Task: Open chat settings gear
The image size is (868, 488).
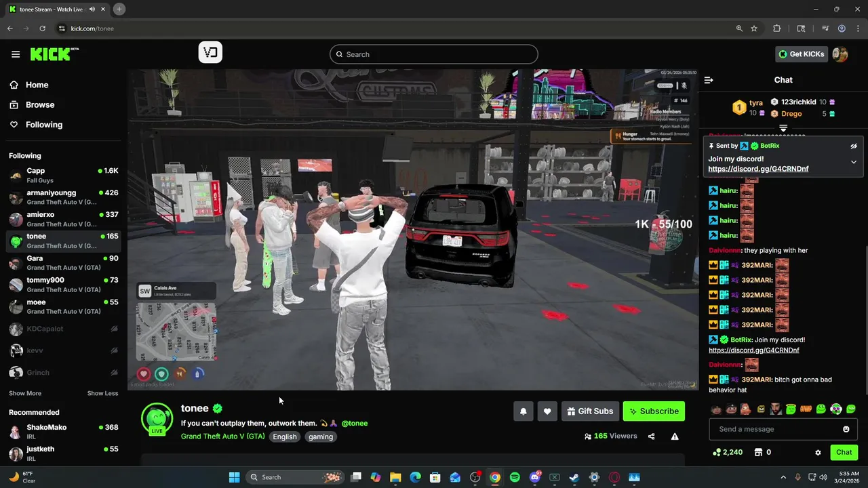Action: click(x=818, y=453)
